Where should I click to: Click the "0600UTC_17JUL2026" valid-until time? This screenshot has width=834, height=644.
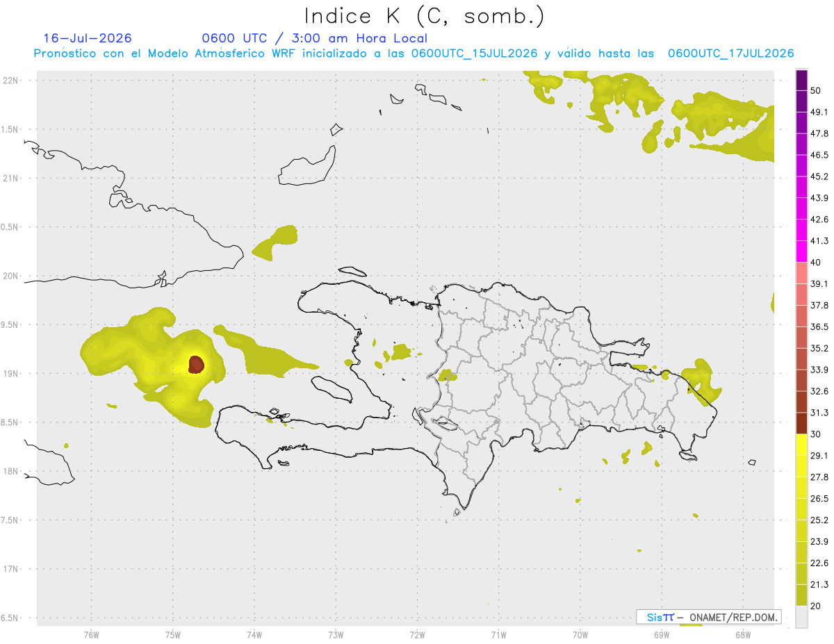pos(730,53)
